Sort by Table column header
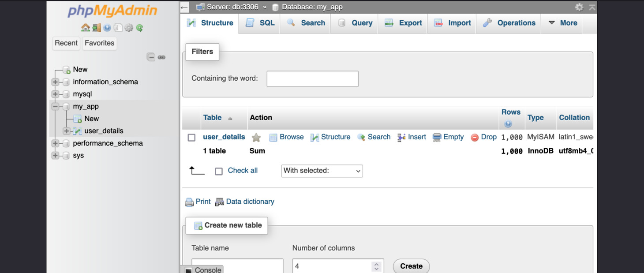The width and height of the screenshot is (644, 273). (213, 118)
